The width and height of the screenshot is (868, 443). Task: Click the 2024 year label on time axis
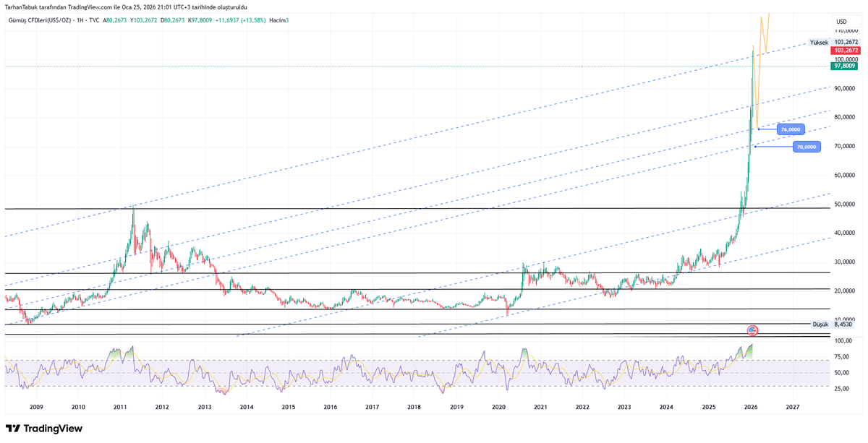click(x=666, y=407)
